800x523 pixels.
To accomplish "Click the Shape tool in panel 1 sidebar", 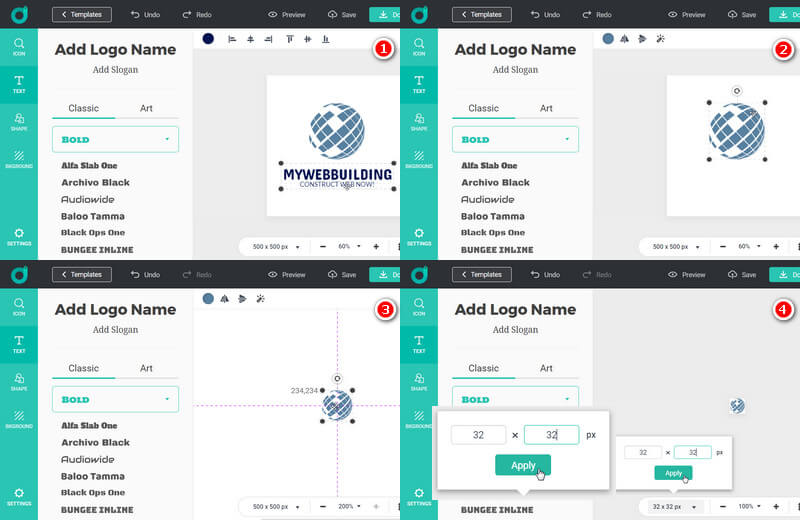I will coord(19,121).
